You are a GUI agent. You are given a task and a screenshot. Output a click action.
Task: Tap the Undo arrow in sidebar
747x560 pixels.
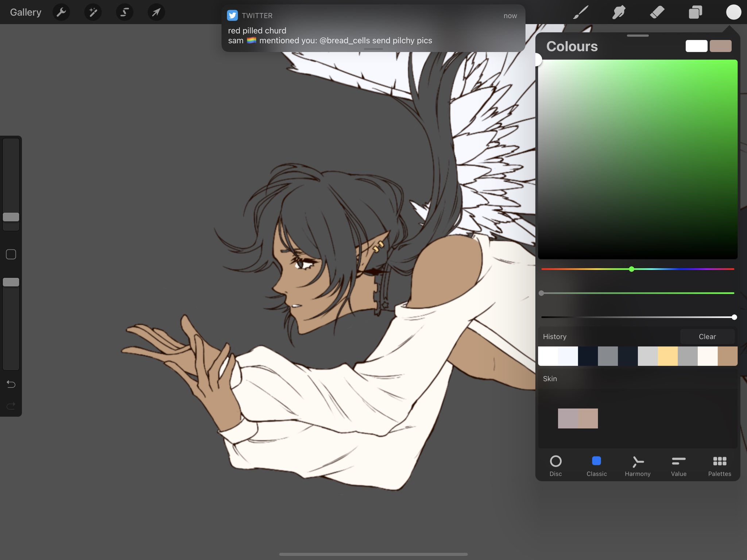point(11,384)
